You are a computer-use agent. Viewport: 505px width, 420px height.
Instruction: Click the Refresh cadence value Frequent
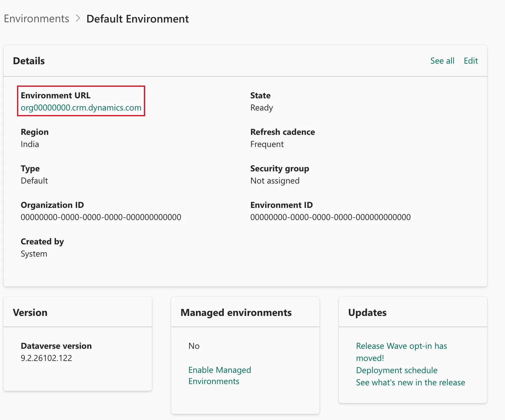[x=267, y=144]
